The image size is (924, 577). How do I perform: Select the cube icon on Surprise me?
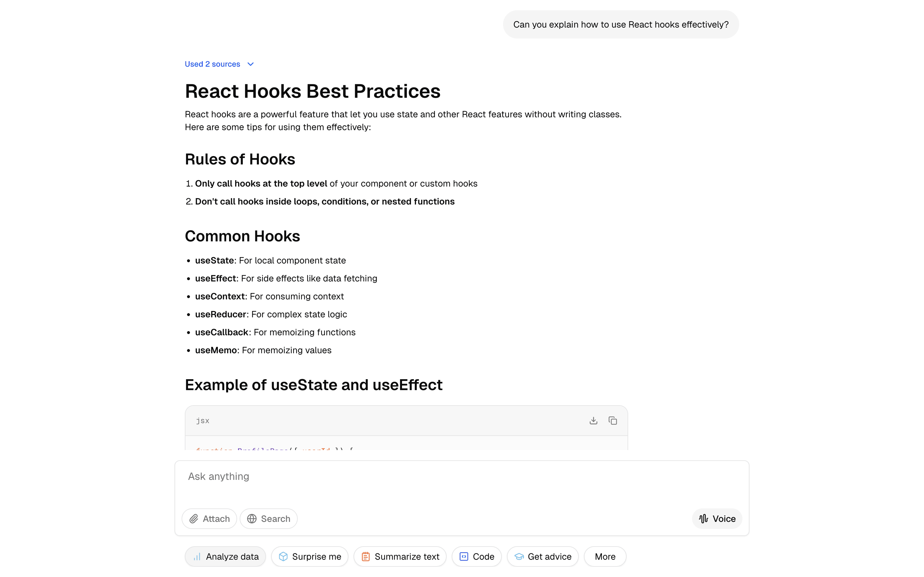click(283, 556)
